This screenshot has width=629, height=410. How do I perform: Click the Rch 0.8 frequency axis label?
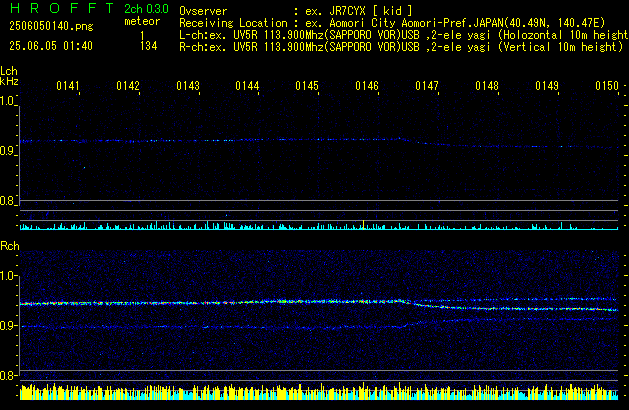click(x=7, y=375)
